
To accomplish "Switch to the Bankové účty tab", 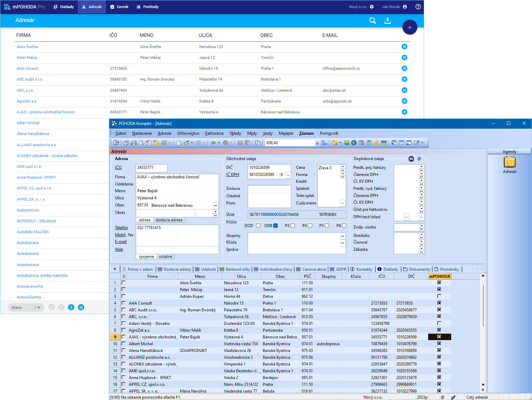I will click(x=235, y=269).
